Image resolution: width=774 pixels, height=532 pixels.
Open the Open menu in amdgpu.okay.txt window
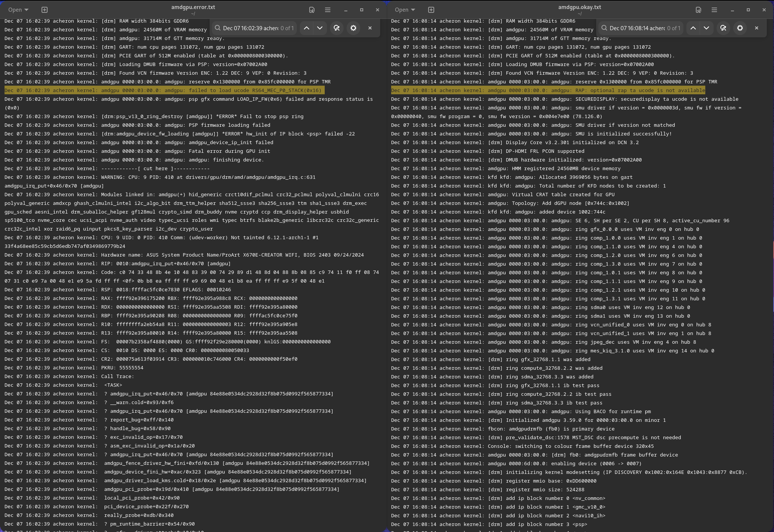(x=405, y=10)
